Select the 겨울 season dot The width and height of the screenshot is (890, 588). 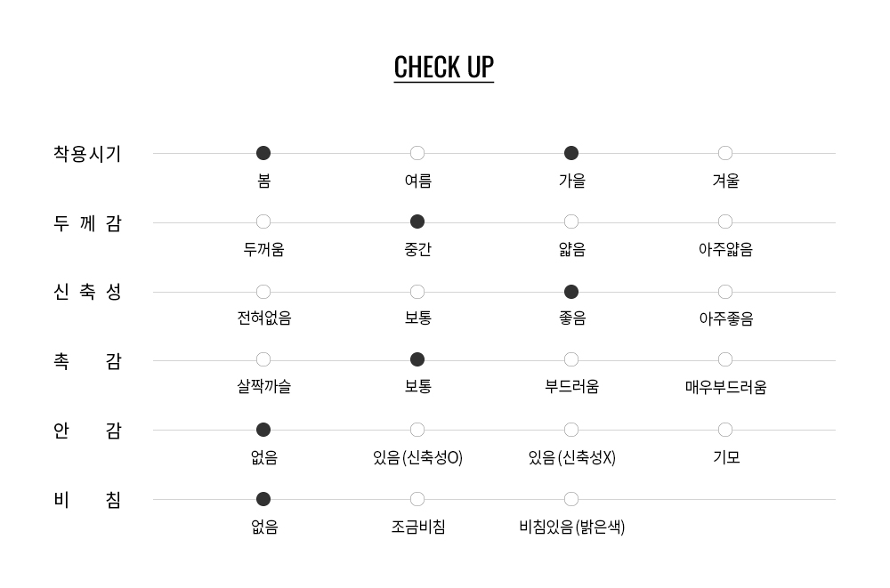724,153
